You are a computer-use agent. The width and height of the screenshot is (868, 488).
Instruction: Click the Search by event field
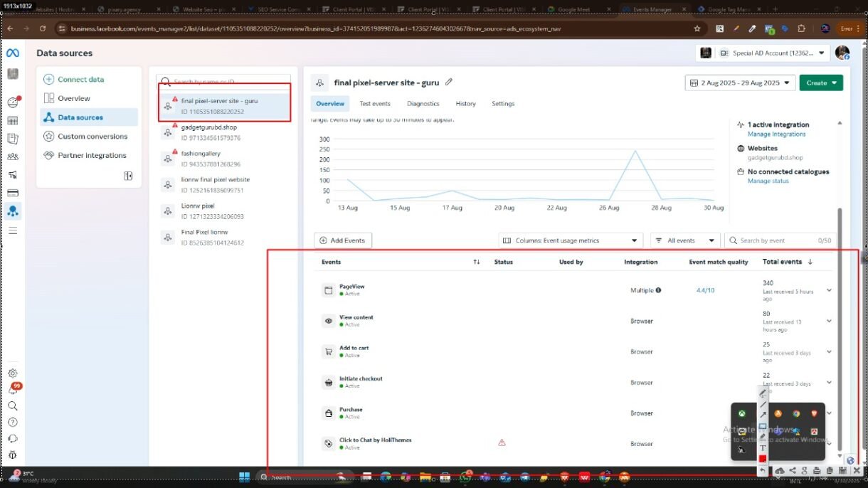[x=777, y=240]
